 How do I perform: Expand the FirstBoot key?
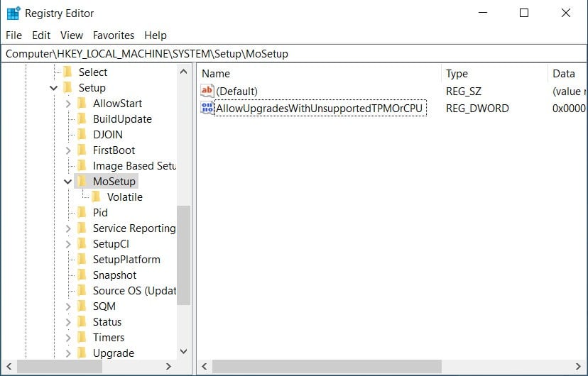click(68, 150)
